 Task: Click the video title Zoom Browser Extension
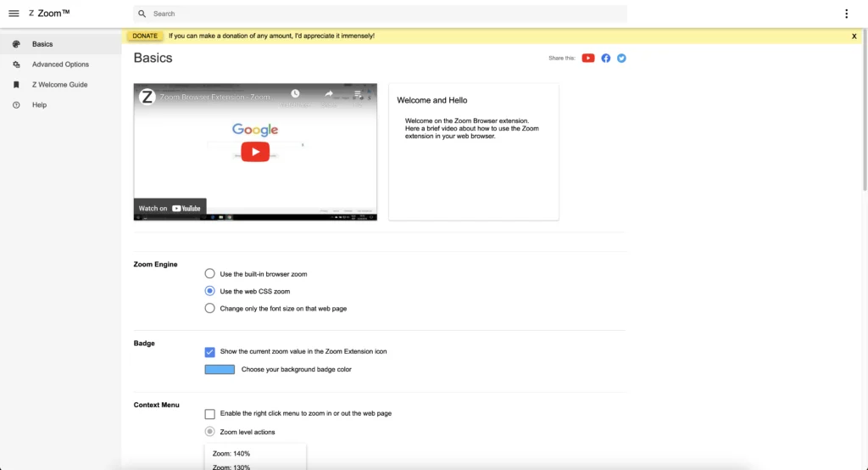point(214,97)
